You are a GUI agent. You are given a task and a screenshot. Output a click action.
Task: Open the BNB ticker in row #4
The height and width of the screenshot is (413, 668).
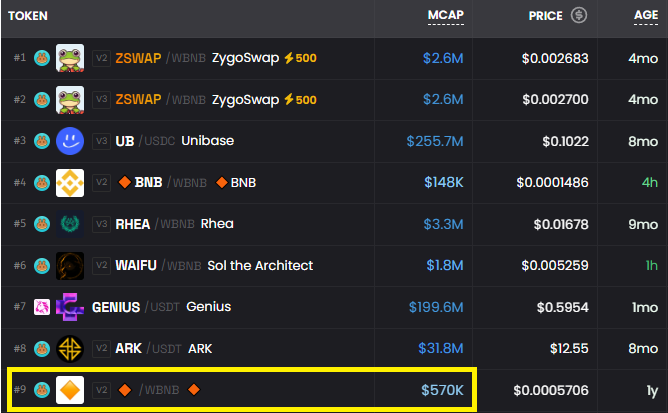pos(148,182)
